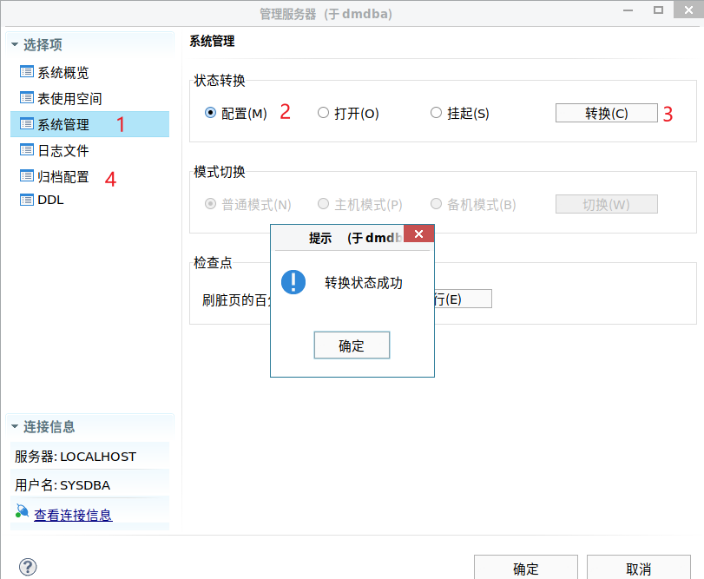Click the 归档配置 page icon
Screen dimensions: 704x579
pyautogui.click(x=26, y=176)
